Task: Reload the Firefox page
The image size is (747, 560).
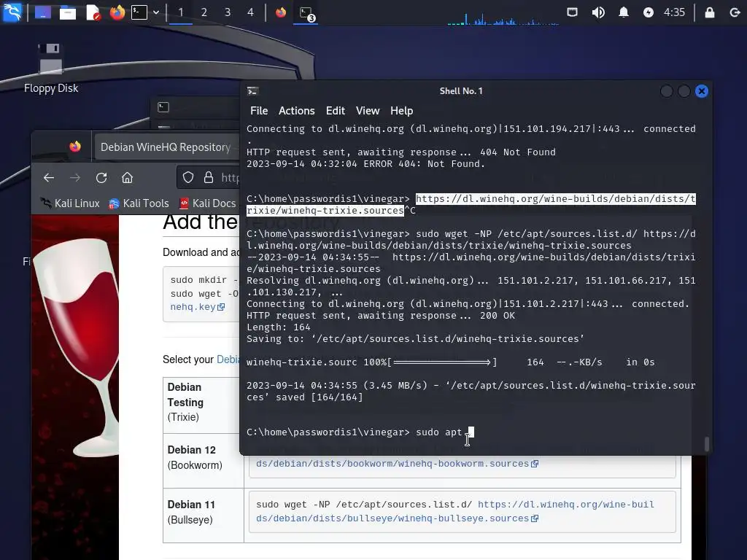Action: (x=101, y=178)
